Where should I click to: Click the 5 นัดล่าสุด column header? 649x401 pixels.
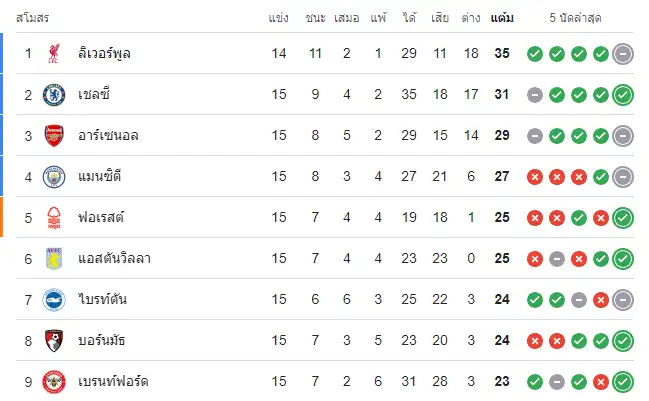point(575,18)
